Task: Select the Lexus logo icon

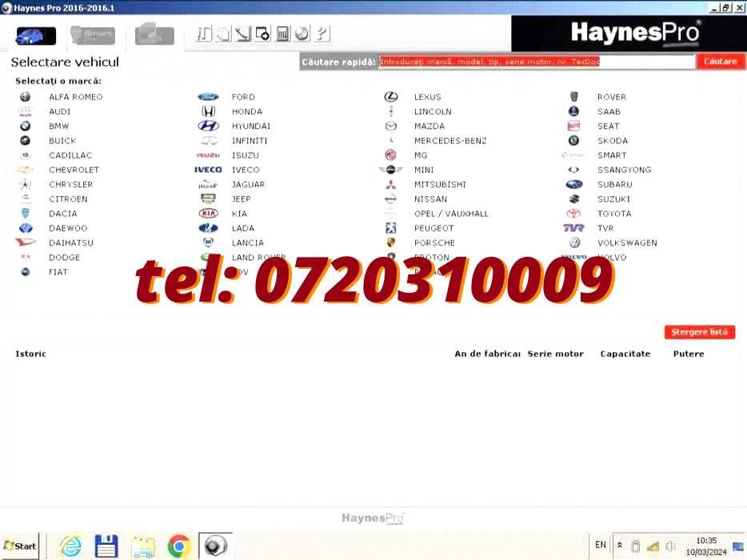Action: click(x=390, y=97)
